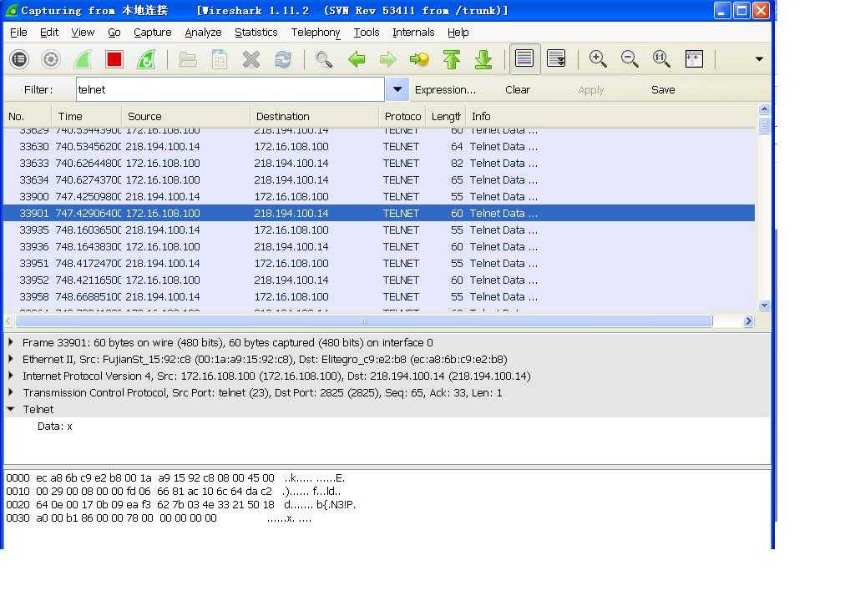Image resolution: width=855 pixels, height=616 pixels.
Task: Save capture file toolbar icon
Action: [220, 59]
